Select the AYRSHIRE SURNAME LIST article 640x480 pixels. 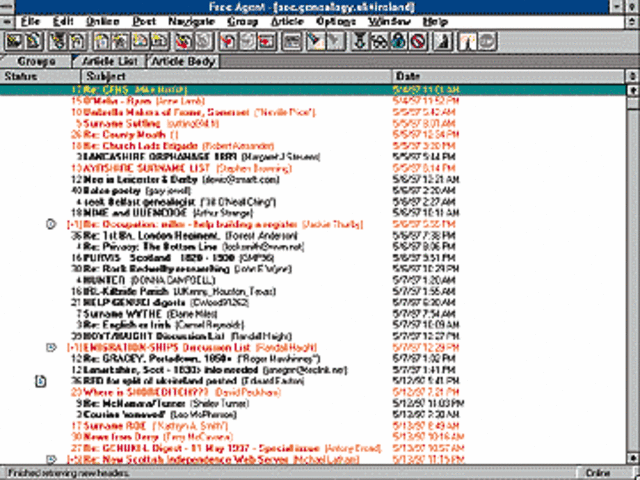pyautogui.click(x=313, y=168)
